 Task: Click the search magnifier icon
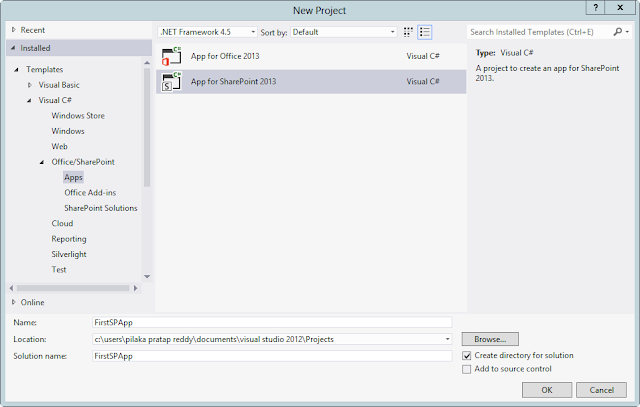618,32
